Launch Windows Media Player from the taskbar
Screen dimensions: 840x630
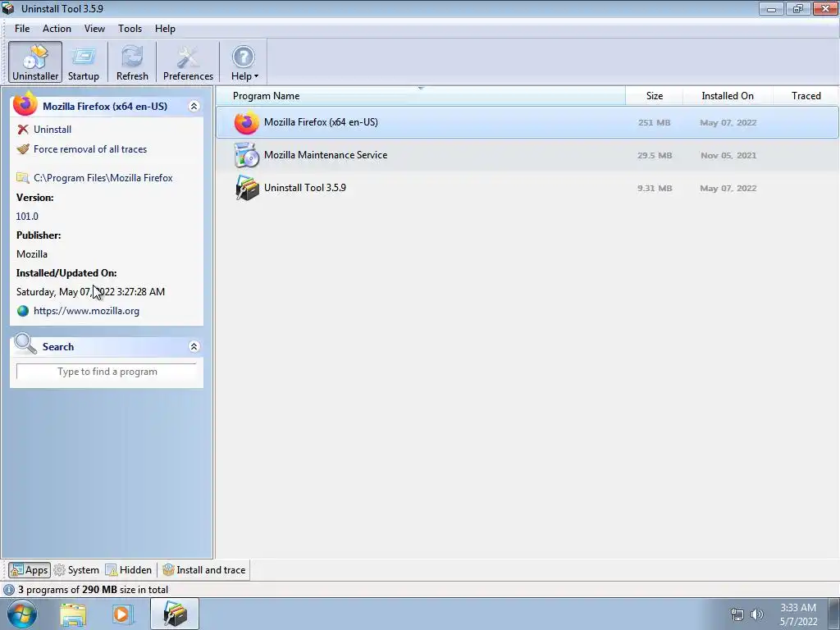[121, 614]
